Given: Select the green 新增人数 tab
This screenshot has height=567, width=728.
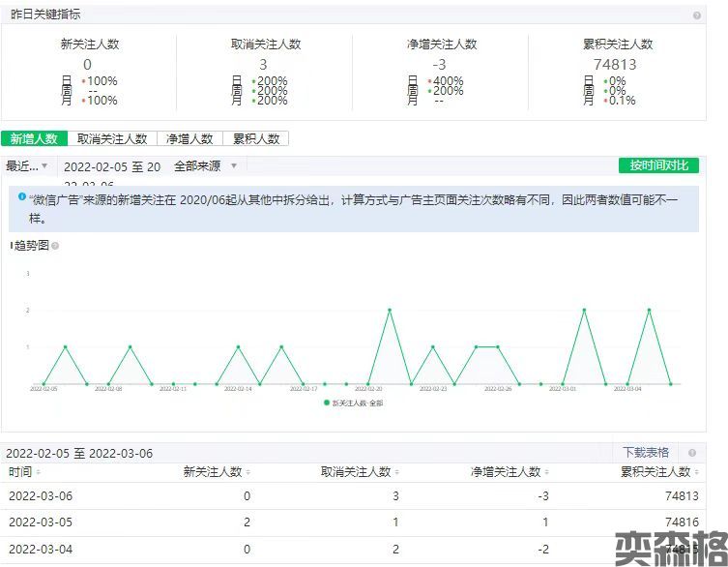Looking at the screenshot, I should click(x=36, y=139).
